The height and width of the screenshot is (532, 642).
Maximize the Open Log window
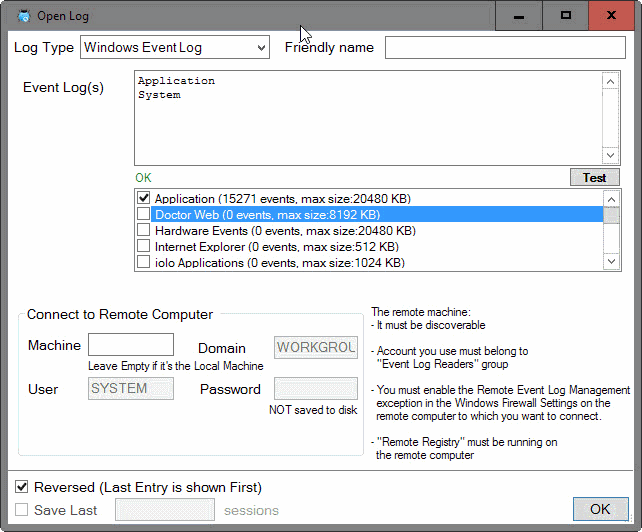[x=565, y=16]
